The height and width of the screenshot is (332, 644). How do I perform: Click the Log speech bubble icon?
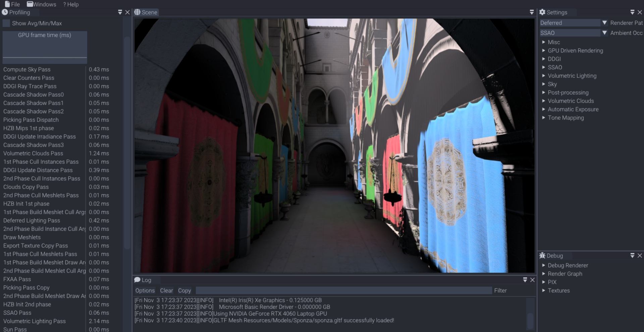coord(137,280)
